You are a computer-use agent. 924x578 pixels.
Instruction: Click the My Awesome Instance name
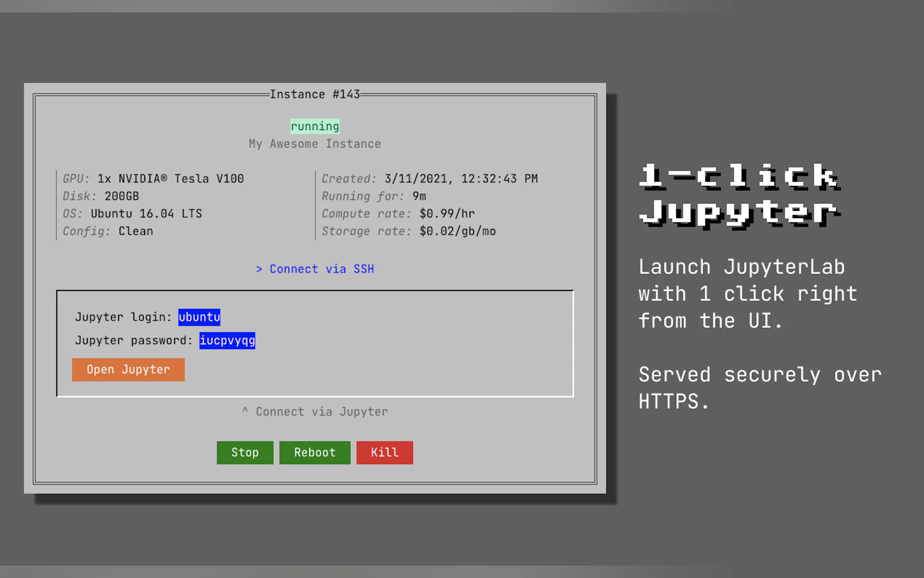(314, 144)
